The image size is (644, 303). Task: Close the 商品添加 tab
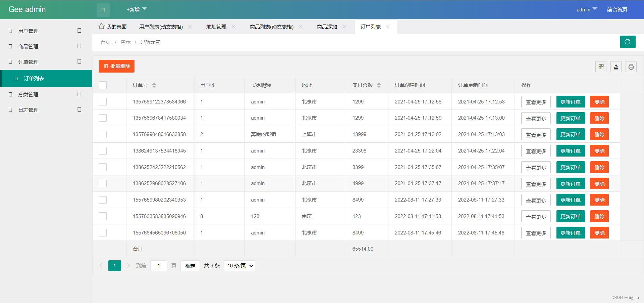click(344, 27)
